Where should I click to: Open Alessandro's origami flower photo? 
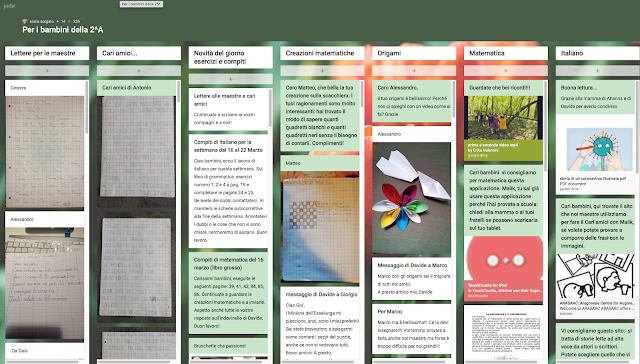(411, 199)
